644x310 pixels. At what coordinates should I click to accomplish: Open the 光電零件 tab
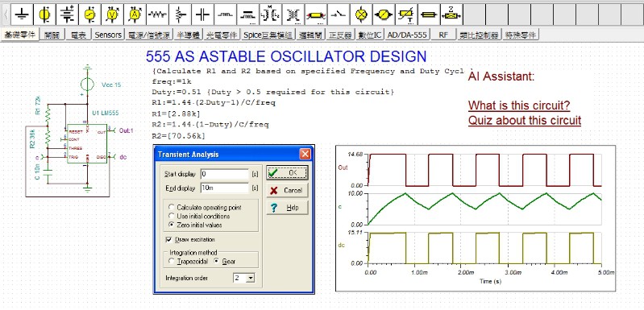[222, 35]
